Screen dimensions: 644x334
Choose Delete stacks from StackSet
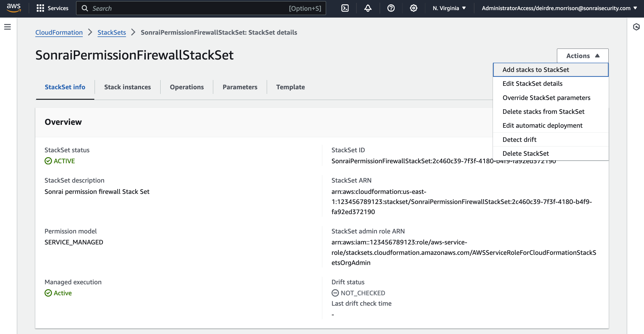[551, 112]
